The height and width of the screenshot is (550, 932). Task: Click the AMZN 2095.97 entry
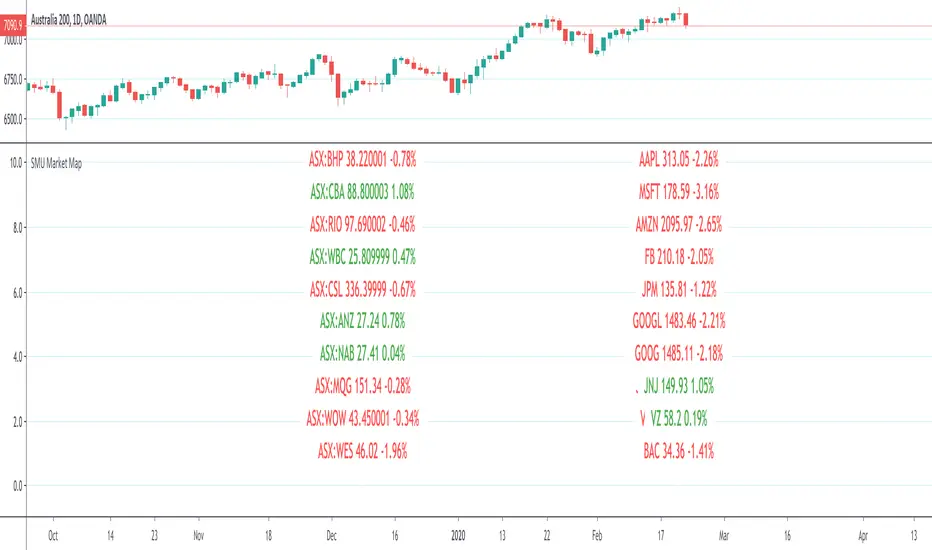point(685,223)
